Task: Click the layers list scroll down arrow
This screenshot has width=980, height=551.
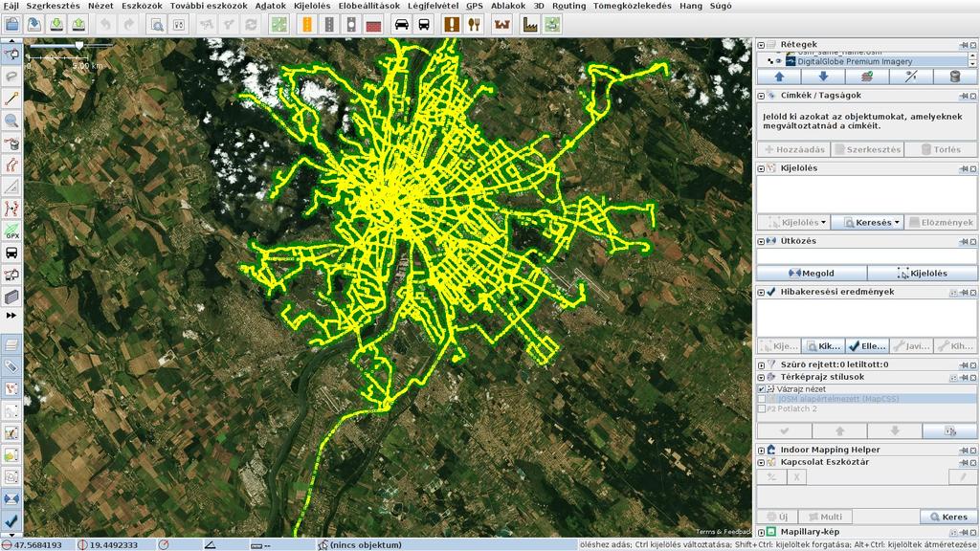Action: click(x=972, y=64)
